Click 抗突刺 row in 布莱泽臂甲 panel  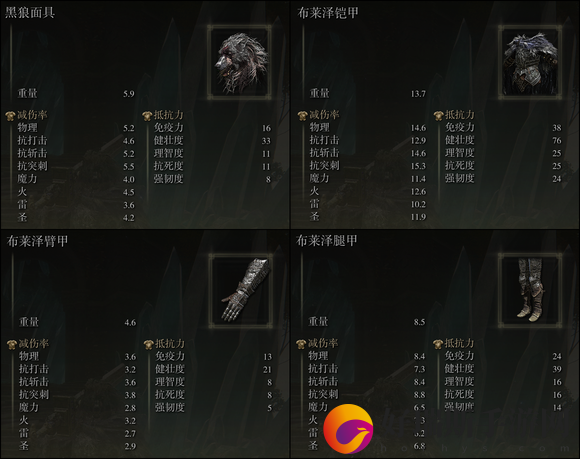coord(78,395)
